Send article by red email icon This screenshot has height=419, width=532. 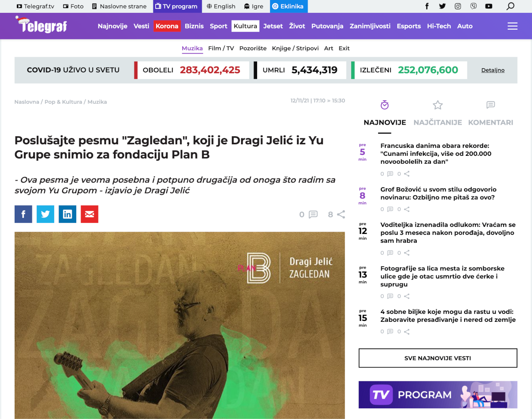[90, 214]
